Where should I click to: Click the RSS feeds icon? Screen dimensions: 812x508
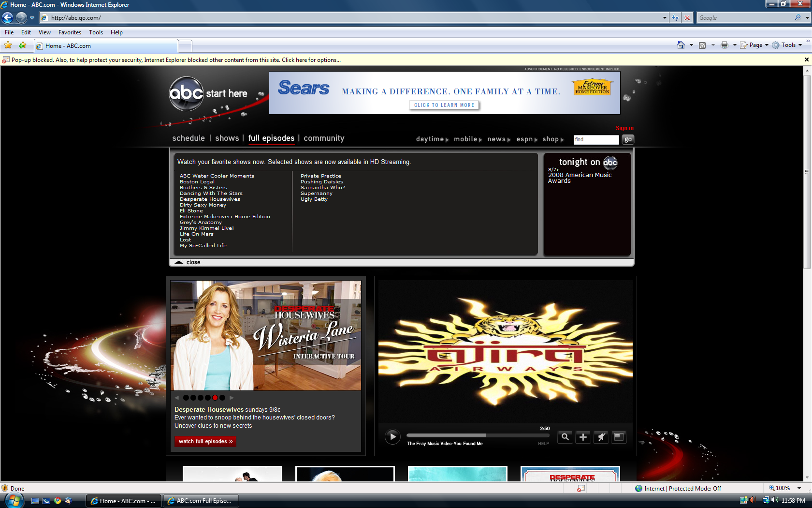coord(702,45)
